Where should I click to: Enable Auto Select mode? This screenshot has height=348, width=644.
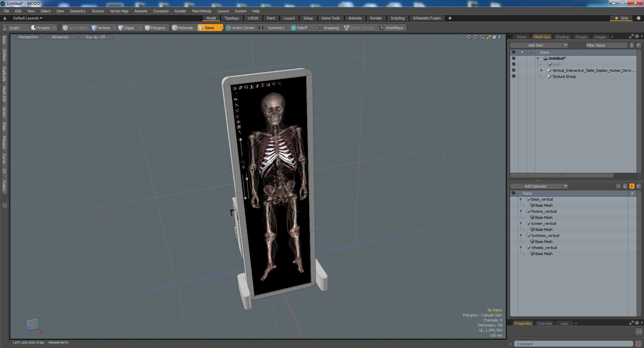point(75,28)
